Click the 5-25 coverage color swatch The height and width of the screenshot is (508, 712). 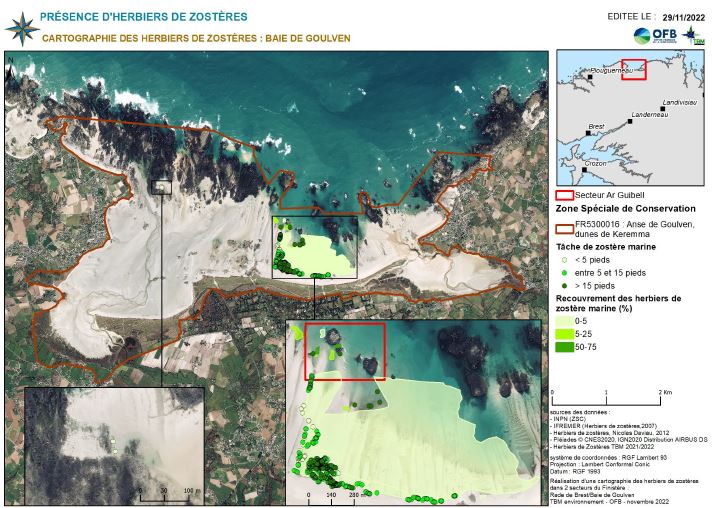click(x=564, y=334)
